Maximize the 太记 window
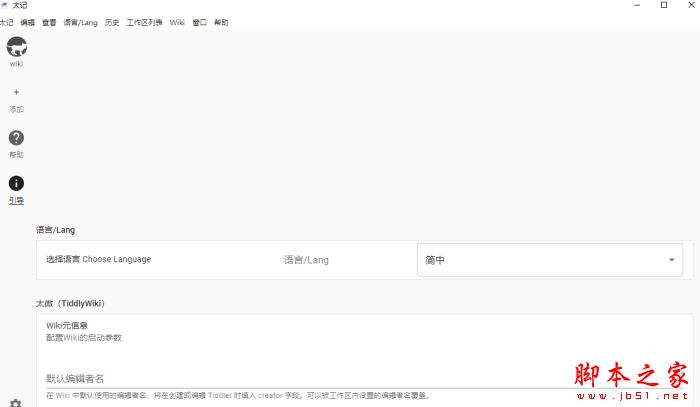Image resolution: width=700 pixels, height=407 pixels. click(664, 6)
